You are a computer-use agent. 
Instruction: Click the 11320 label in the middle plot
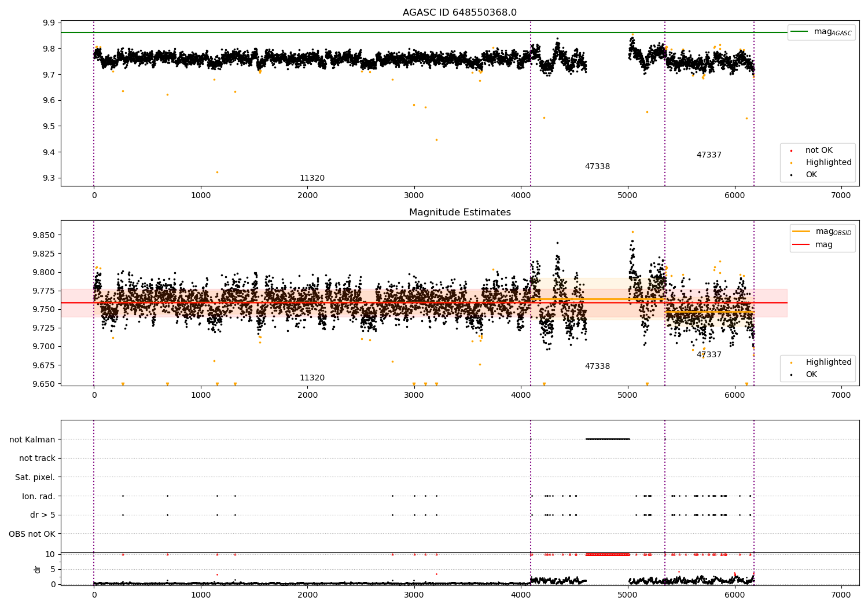click(312, 378)
